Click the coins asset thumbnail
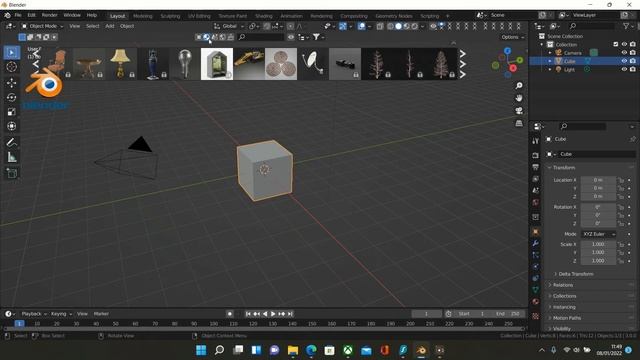Image resolution: width=640 pixels, height=360 pixels. [x=281, y=64]
